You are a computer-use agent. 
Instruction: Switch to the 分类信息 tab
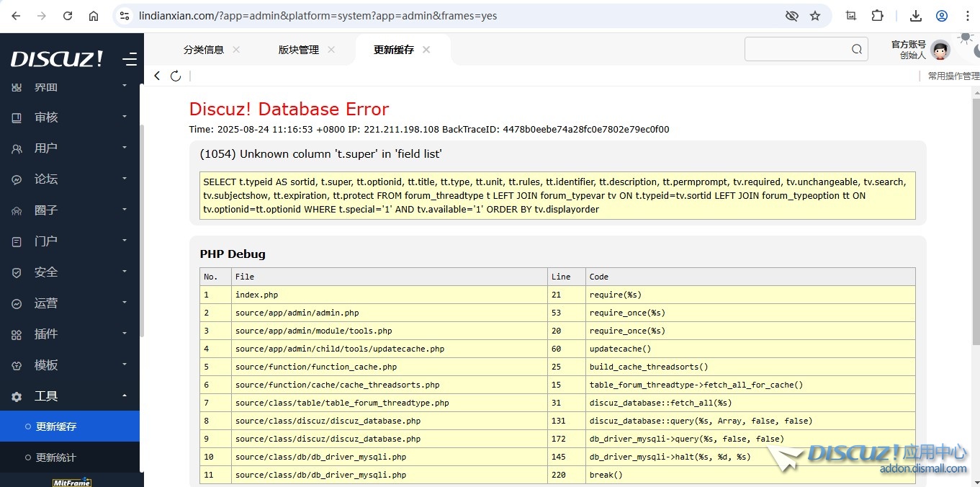click(x=203, y=50)
